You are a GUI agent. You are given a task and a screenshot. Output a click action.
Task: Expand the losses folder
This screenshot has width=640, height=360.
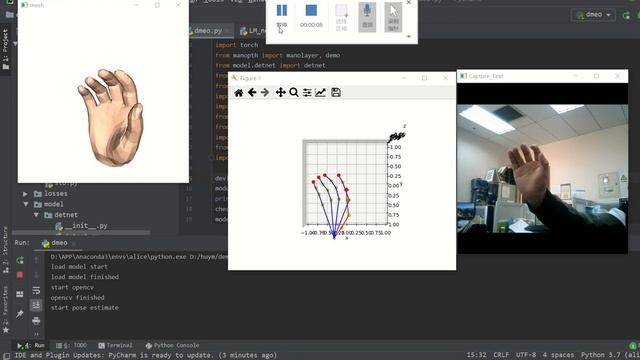click(25, 193)
